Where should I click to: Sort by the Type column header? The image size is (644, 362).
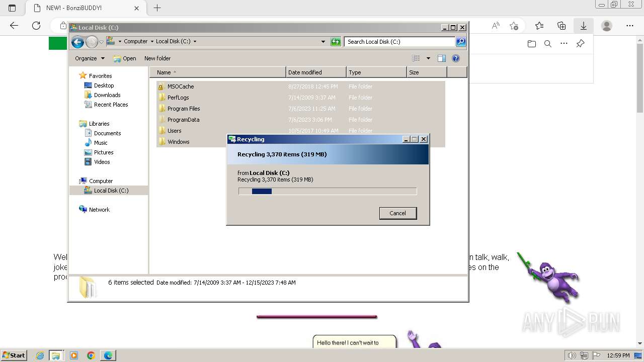coord(376,72)
